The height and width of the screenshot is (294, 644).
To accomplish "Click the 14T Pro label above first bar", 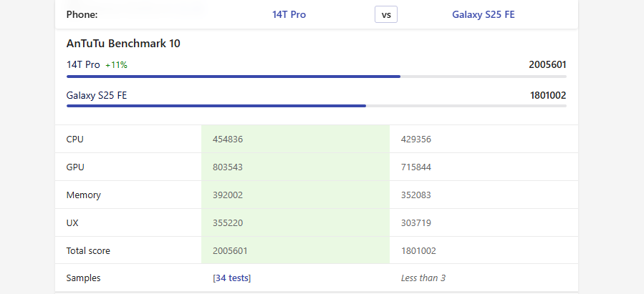I will tap(83, 65).
